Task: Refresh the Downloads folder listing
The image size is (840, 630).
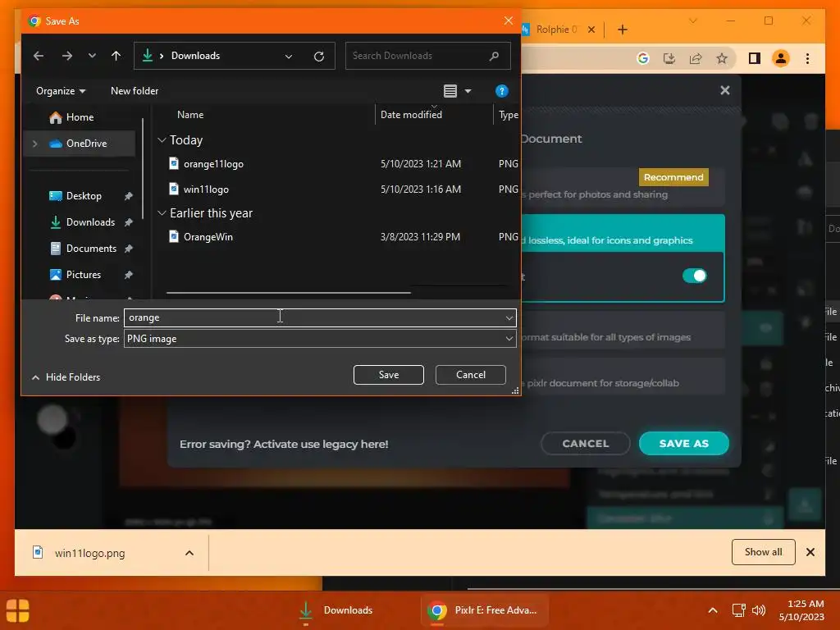Action: (x=319, y=57)
